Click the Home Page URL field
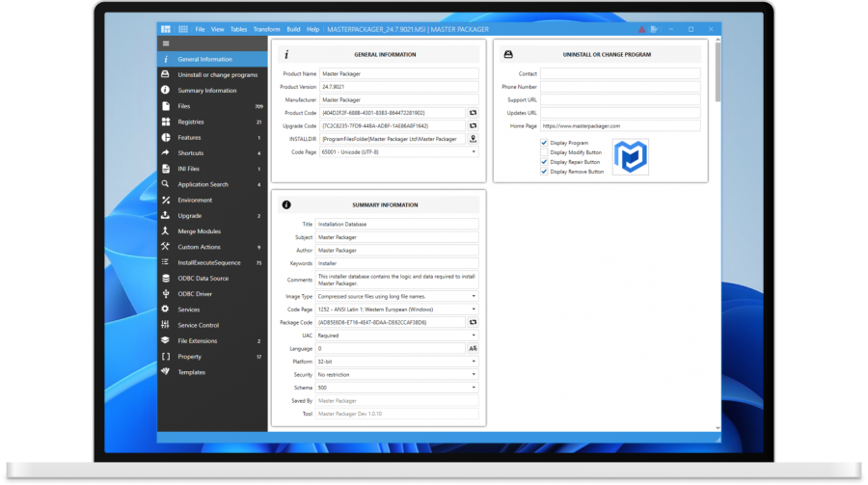Viewport: 868px width, 485px height. tap(620, 126)
